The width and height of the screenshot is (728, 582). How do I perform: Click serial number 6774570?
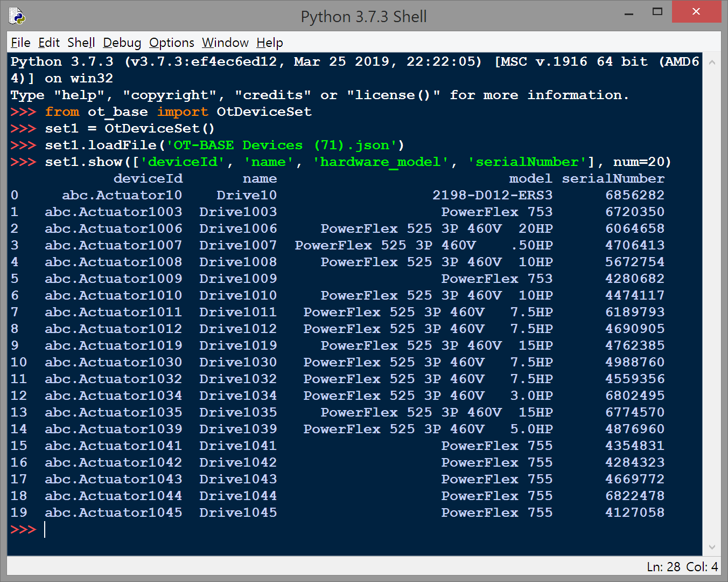coord(635,412)
